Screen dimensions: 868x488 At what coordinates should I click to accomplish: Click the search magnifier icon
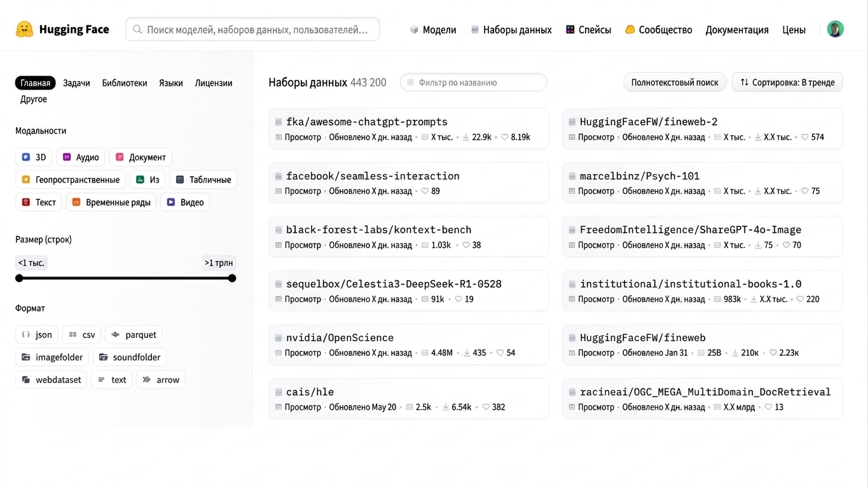coord(137,29)
